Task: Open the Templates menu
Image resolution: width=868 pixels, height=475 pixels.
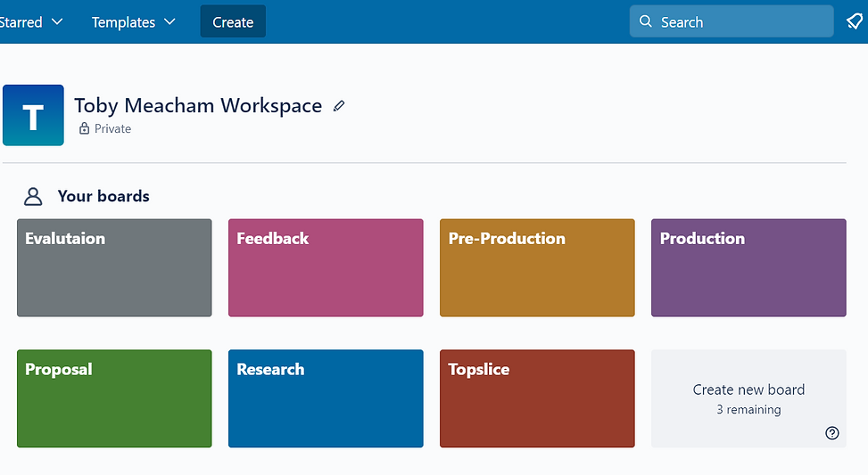Action: pos(134,21)
